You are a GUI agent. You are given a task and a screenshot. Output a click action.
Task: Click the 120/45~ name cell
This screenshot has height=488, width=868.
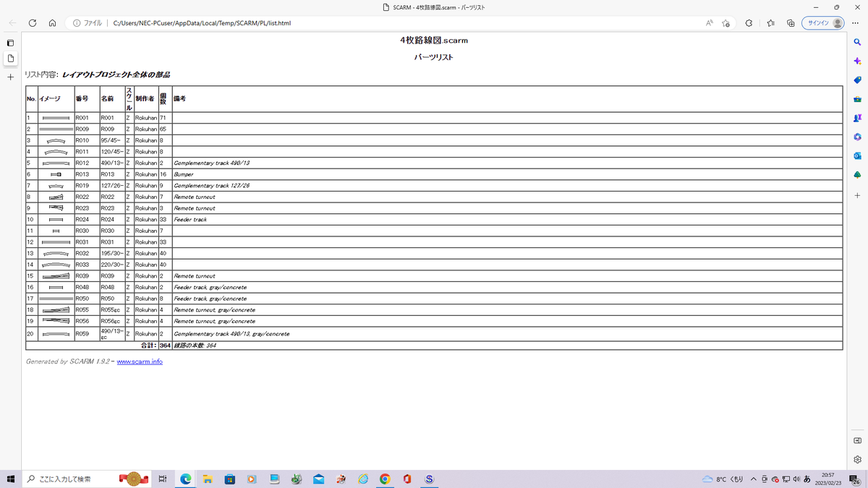pyautogui.click(x=112, y=152)
